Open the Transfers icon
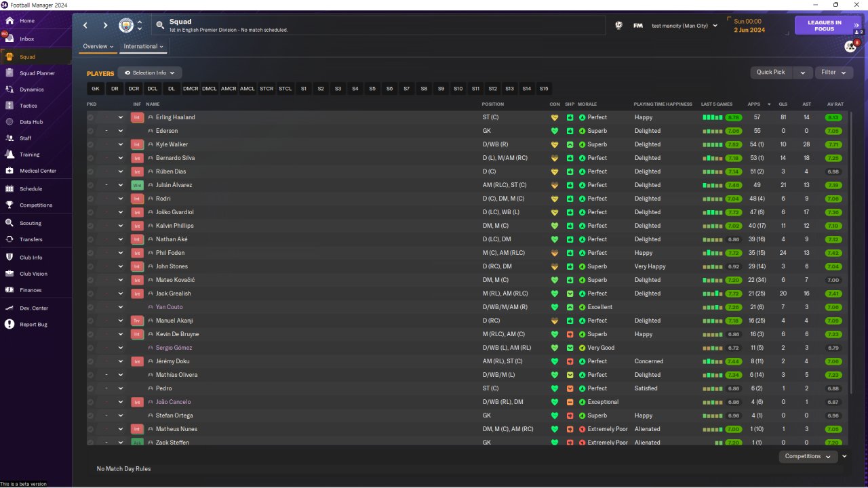 (x=9, y=239)
